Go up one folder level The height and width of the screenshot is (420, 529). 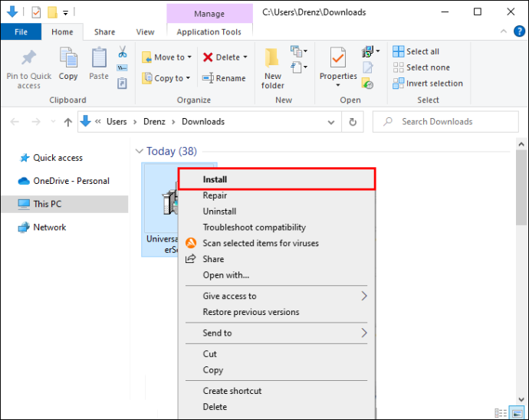(67, 122)
